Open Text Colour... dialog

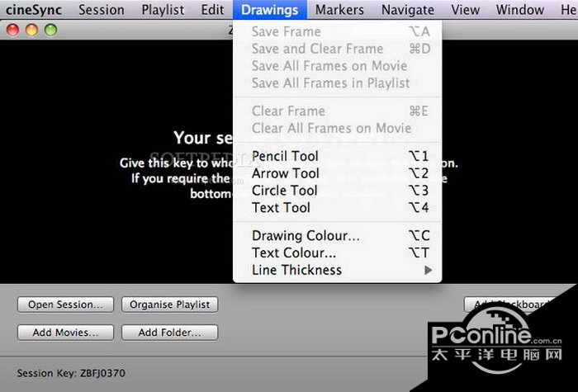coord(337,253)
